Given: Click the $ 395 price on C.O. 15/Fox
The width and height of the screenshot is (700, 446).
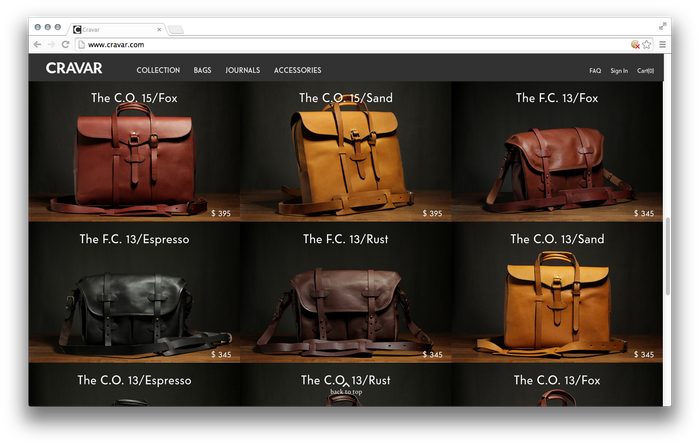Looking at the screenshot, I should (x=221, y=213).
